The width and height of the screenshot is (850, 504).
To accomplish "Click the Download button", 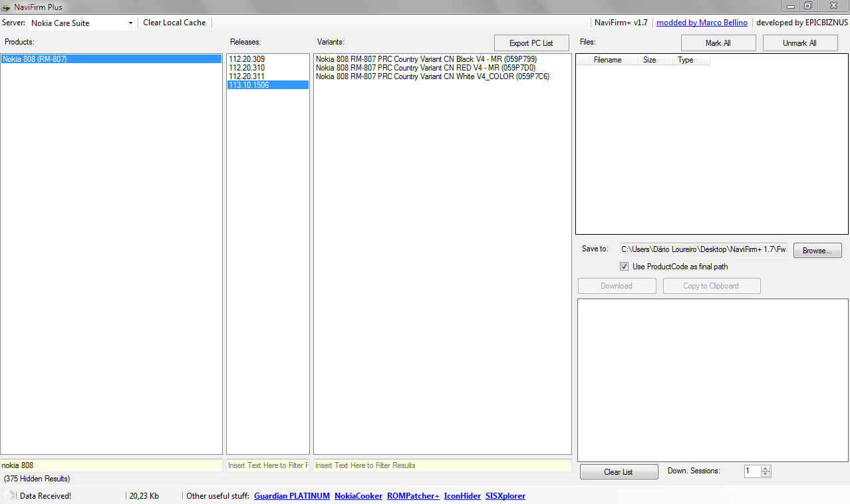I will [x=617, y=286].
